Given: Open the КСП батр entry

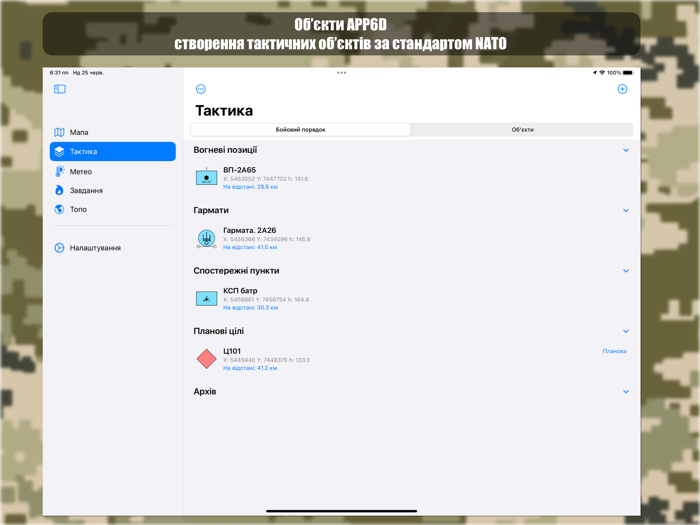Looking at the screenshot, I should [x=412, y=299].
